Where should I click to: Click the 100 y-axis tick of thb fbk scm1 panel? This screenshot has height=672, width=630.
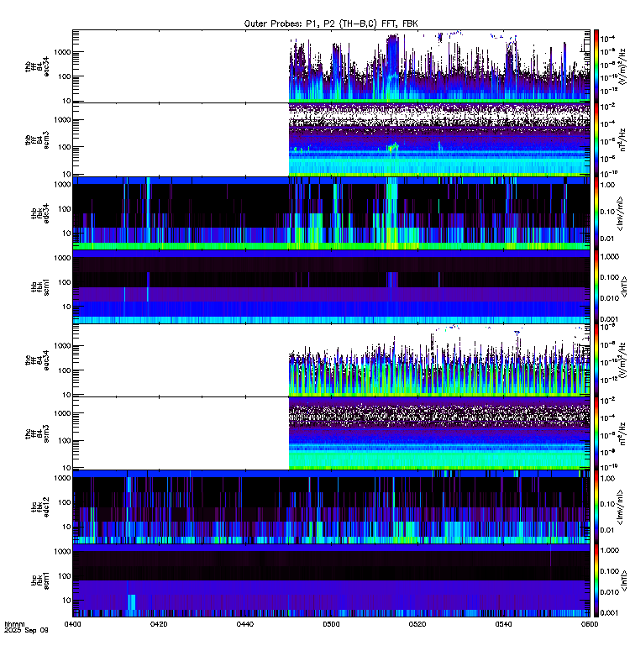(x=65, y=282)
